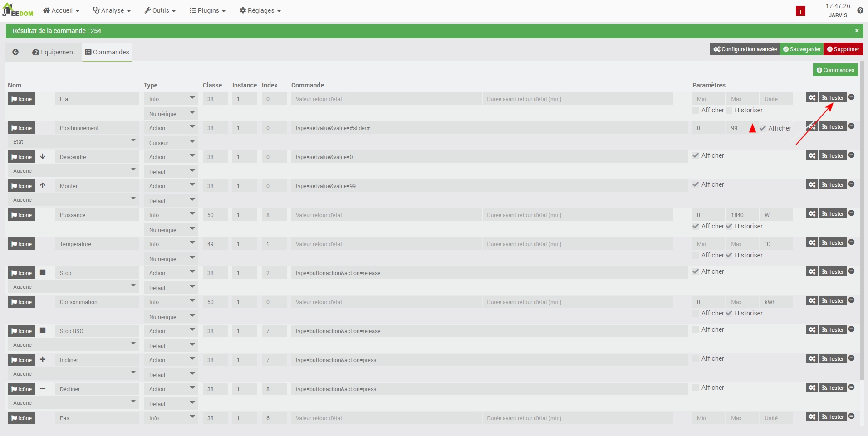Image resolution: width=868 pixels, height=436 pixels.
Task: Open the Aucune dropdown under Descendre
Action: coord(74,170)
